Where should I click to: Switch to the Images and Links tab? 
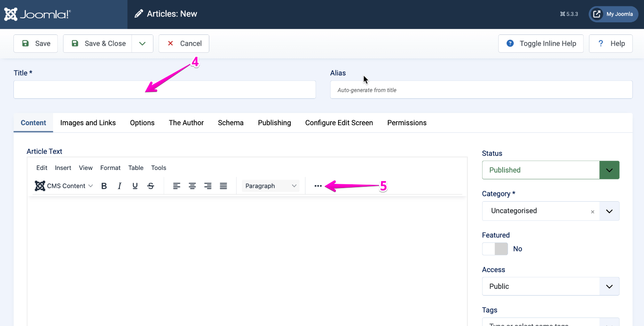88,123
